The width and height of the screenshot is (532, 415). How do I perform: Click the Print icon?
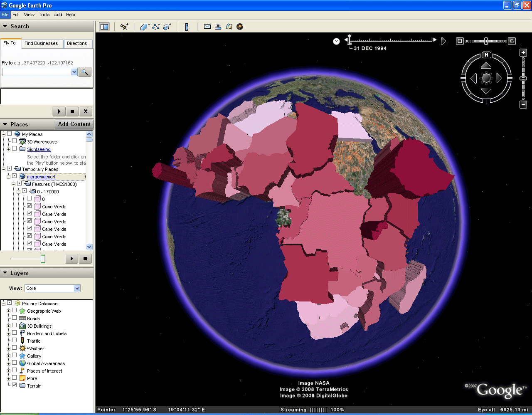218,27
